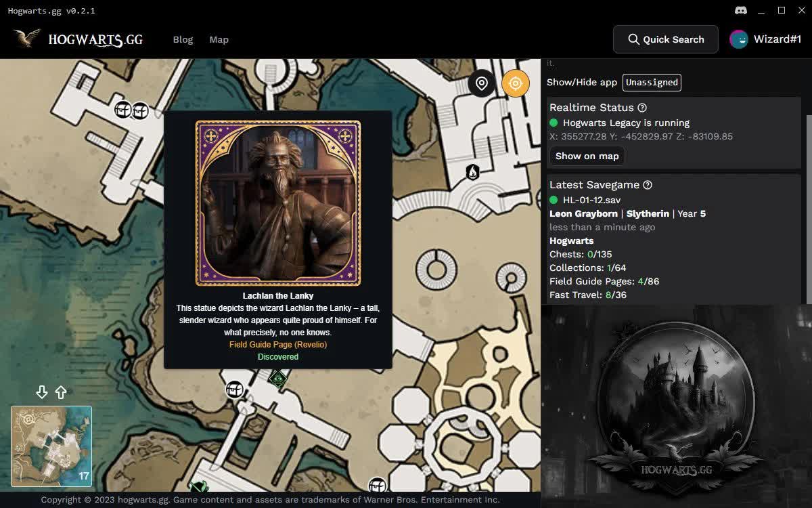Viewport: 812px width, 508px height.
Task: Click the "Collections: 1/64" counter
Action: pyautogui.click(x=588, y=268)
